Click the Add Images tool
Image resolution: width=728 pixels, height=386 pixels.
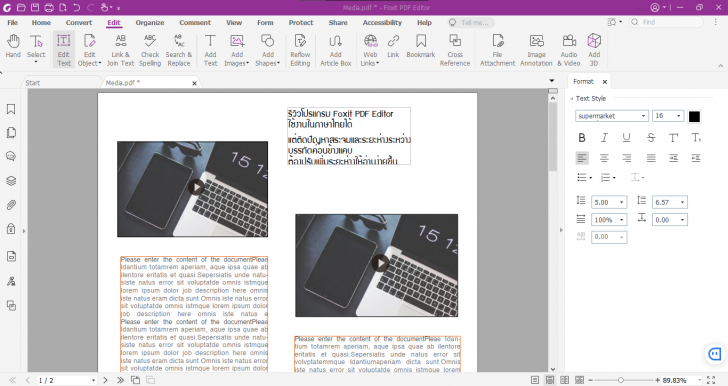tap(237, 49)
